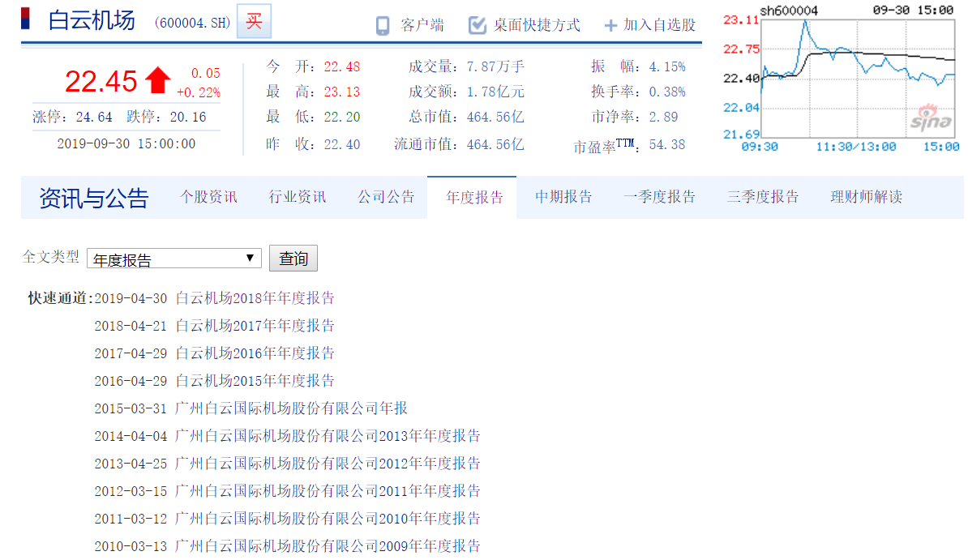This screenshot has height=560, width=968.
Task: Click the current price 22.45
Action: (101, 82)
